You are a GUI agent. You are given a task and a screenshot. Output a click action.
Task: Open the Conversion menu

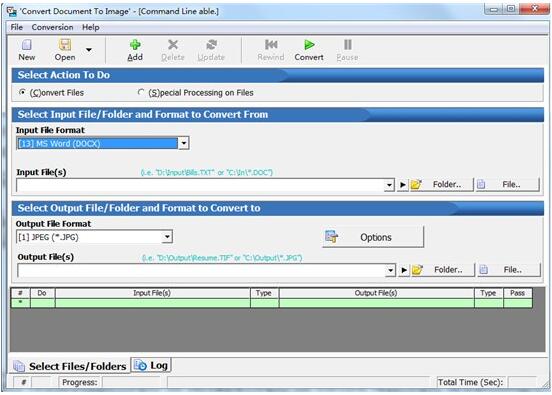(x=52, y=27)
